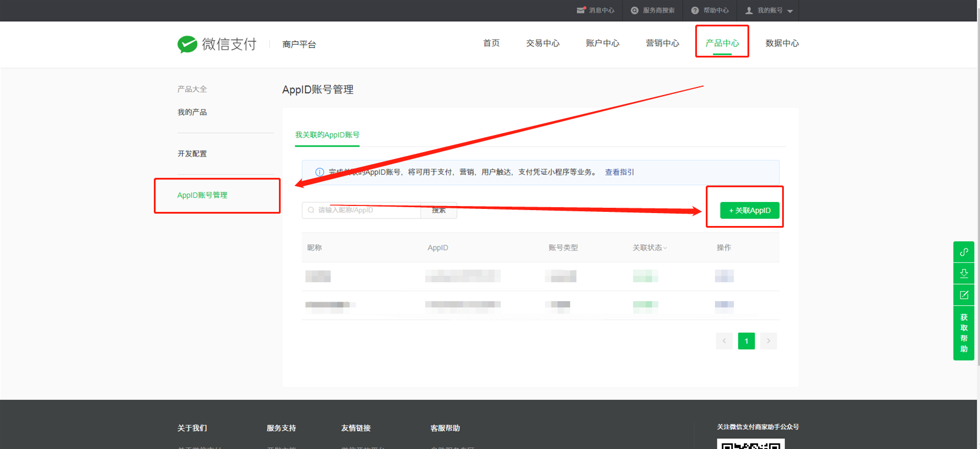Open 数据中心 navigation item
980x449 pixels.
point(782,43)
